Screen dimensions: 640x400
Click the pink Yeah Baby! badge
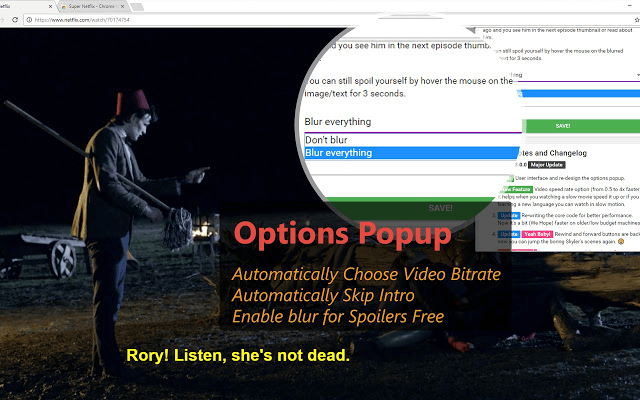click(x=538, y=234)
